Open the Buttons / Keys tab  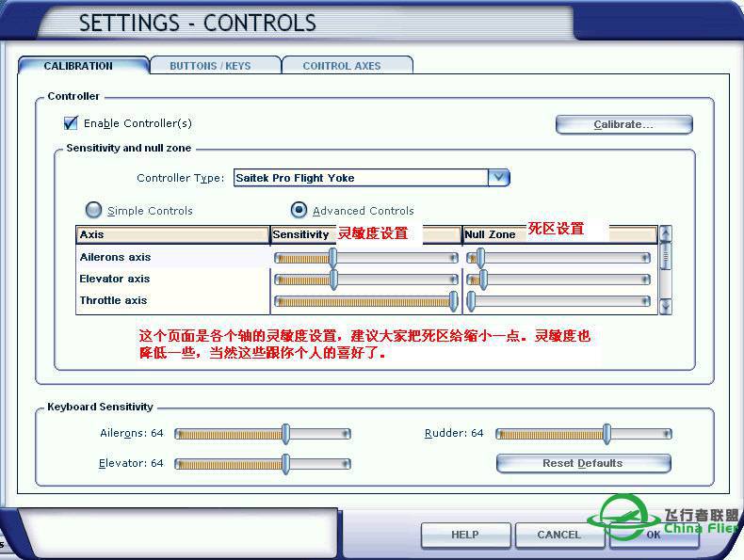pyautogui.click(x=215, y=66)
